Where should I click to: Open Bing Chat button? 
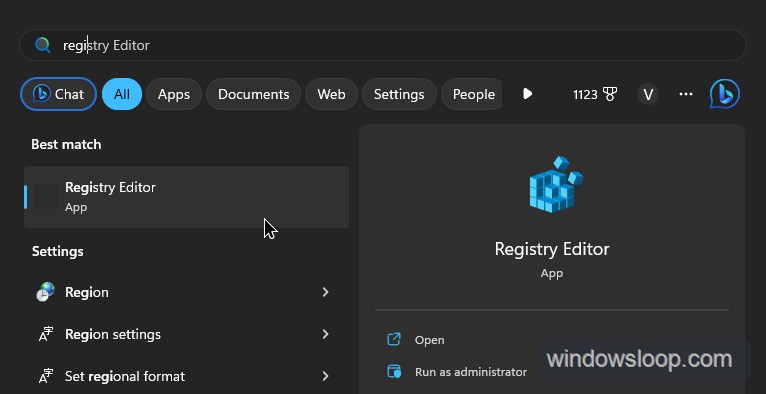pyautogui.click(x=58, y=94)
